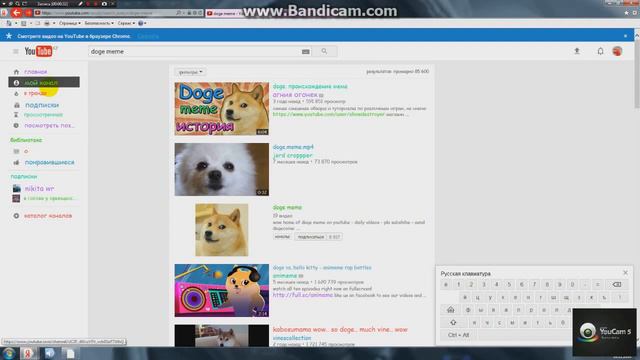This screenshot has height=360, width=640.
Task: Open the doge meme channel avatar thumbnail
Action: pos(222,230)
